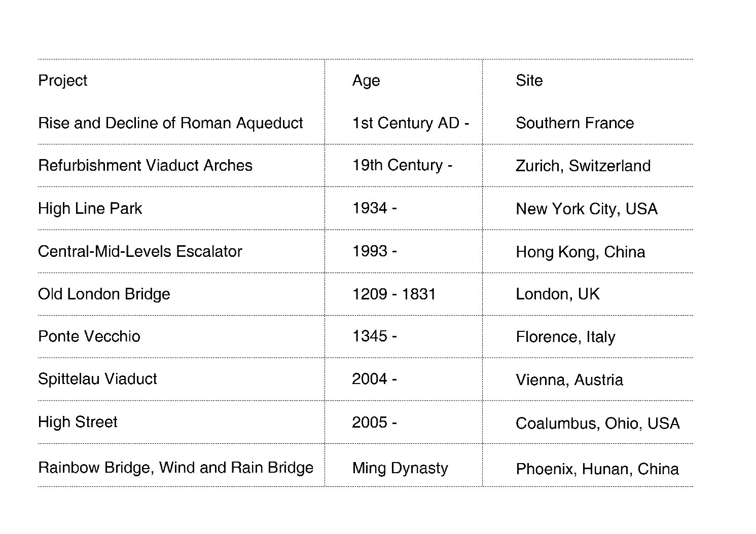This screenshot has width=756, height=534.
Task: Click Rainbow Bridge, Wind and Rain Bridge
Action: [176, 468]
